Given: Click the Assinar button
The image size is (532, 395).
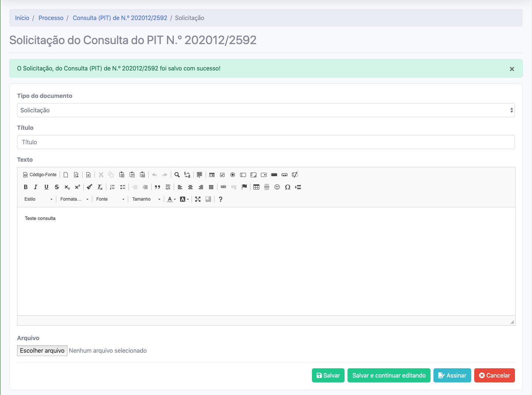Looking at the screenshot, I should [452, 375].
